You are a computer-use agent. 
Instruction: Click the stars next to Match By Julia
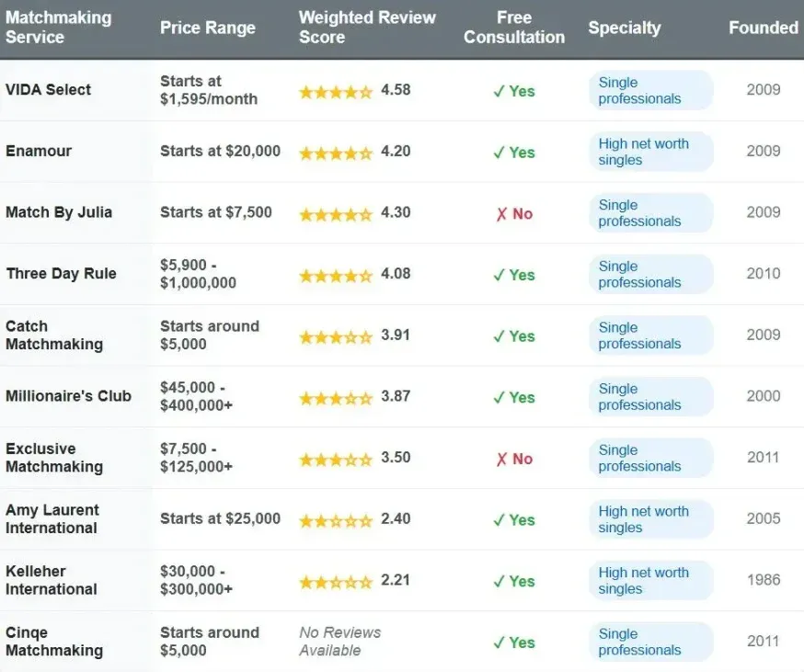(336, 213)
